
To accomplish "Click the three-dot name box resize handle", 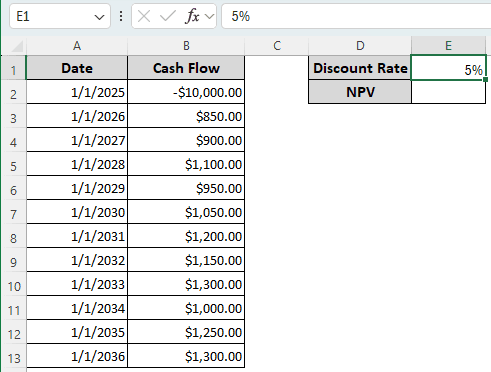I will 121,16.
